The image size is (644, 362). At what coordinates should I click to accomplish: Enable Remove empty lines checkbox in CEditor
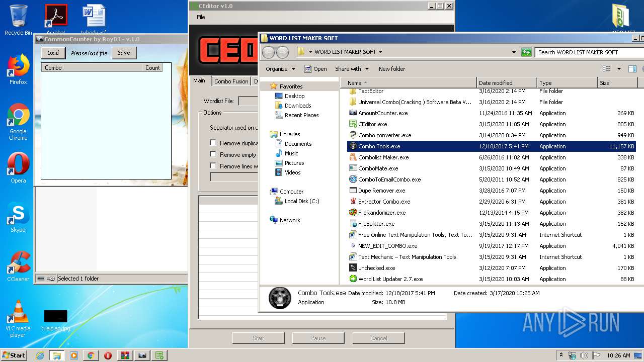click(213, 154)
